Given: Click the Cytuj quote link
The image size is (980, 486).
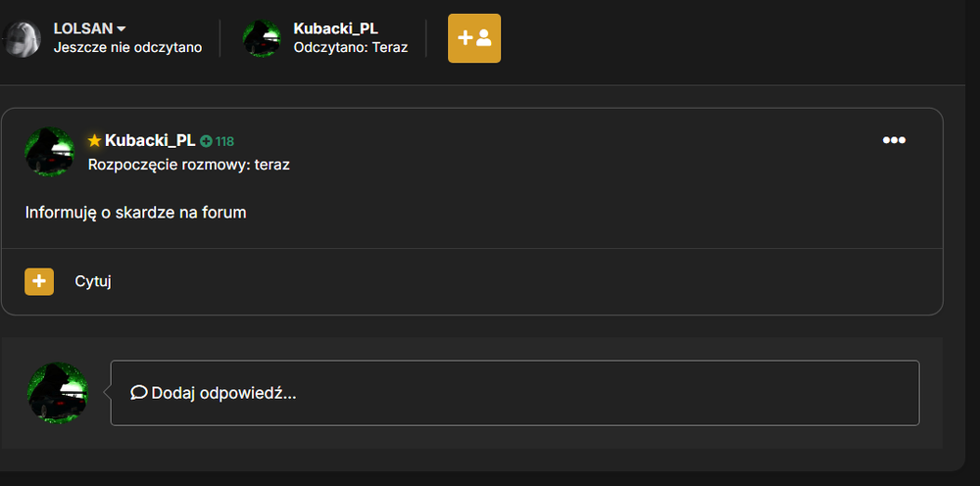Looking at the screenshot, I should 93,282.
